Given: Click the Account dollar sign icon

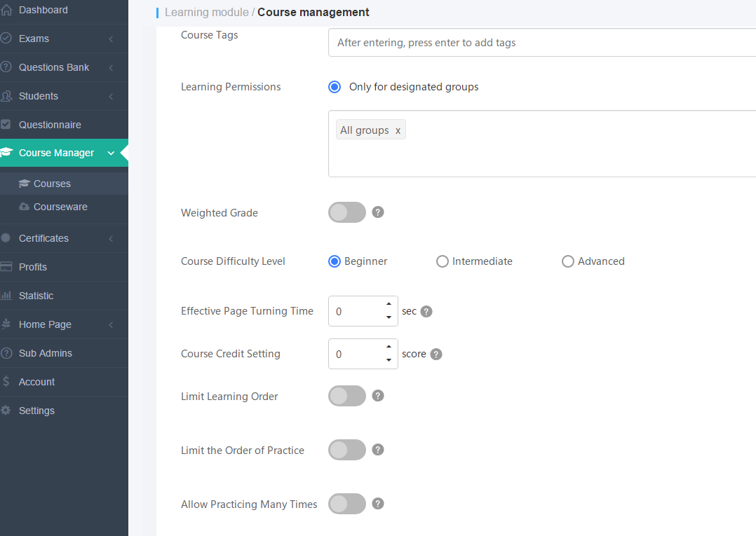Looking at the screenshot, I should click(x=6, y=382).
